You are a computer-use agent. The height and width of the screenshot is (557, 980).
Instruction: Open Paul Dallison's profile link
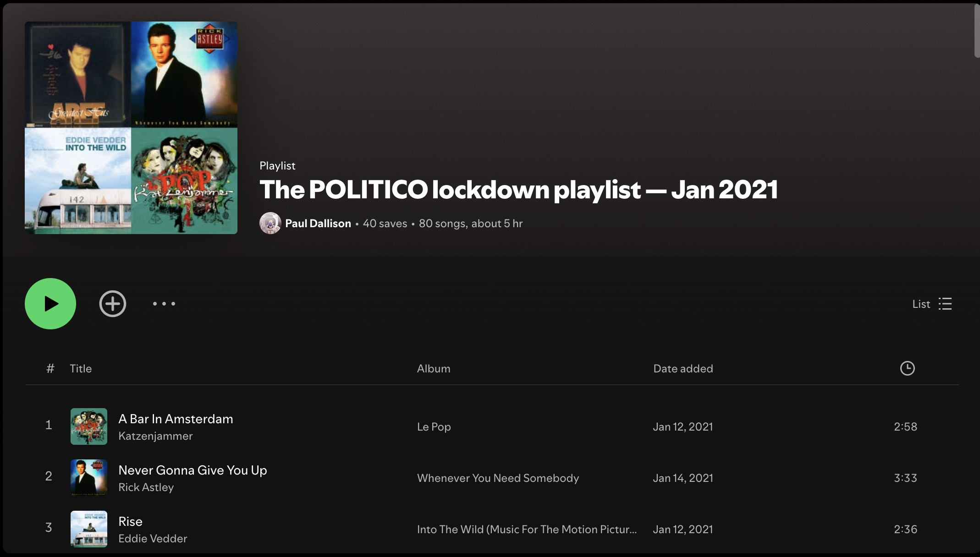coord(318,223)
